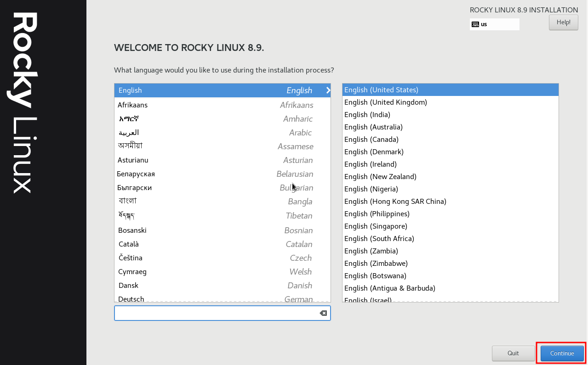The height and width of the screenshot is (365, 588).
Task: Pick Bangla language
Action: 223,201
